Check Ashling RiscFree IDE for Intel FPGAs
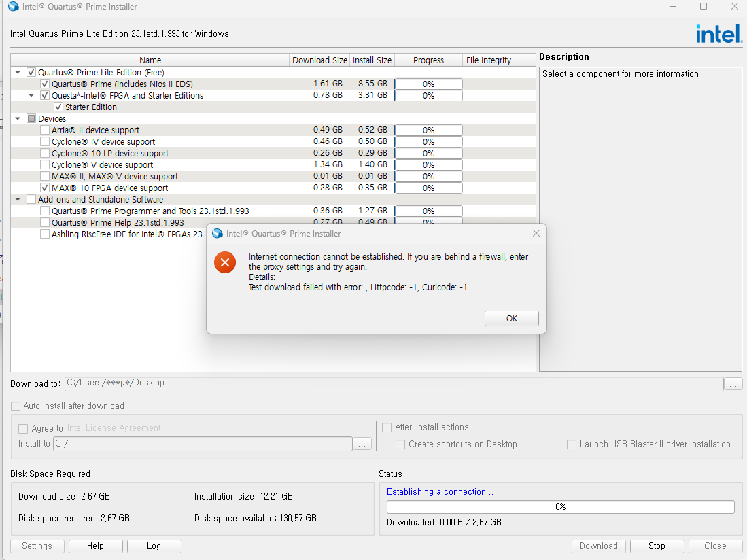The image size is (747, 560). pyautogui.click(x=45, y=234)
